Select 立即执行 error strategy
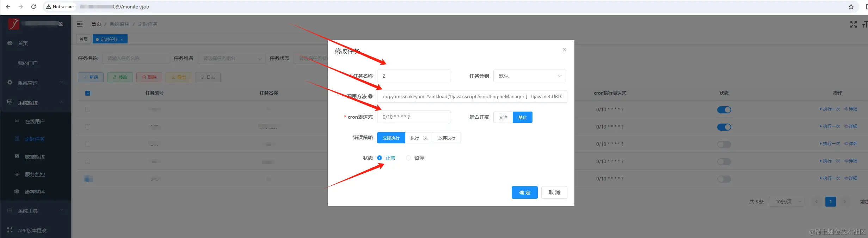This screenshot has width=868, height=238. (391, 138)
